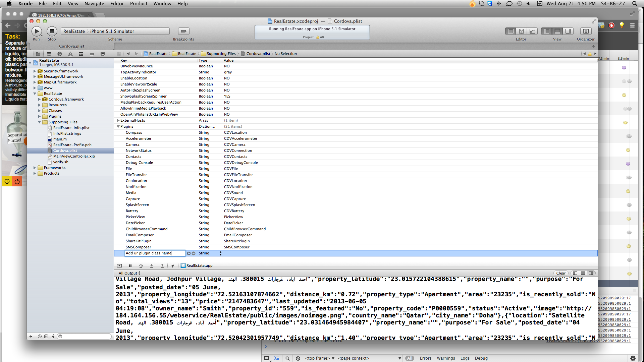
Task: Step out in the debug bar
Action: pyautogui.click(x=162, y=266)
